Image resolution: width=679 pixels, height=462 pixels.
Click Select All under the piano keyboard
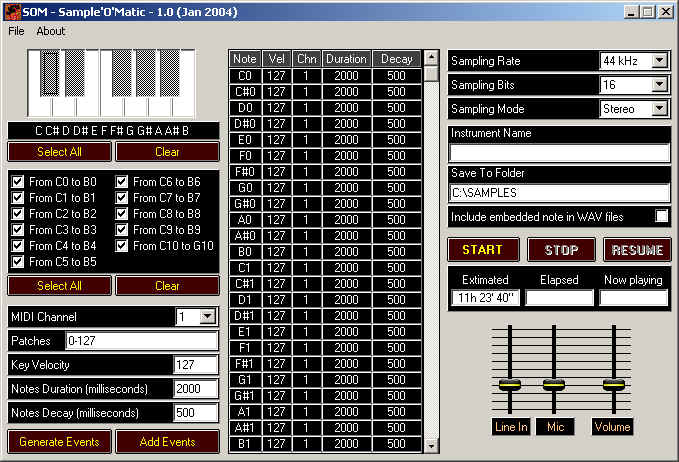coord(59,152)
